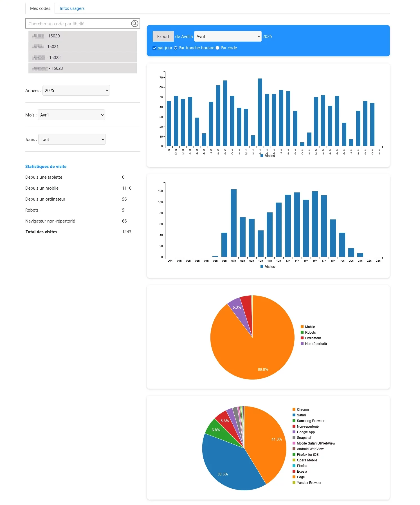This screenshot has height=505, width=420.
Task: Open the Années dropdown showing 2025
Action: [76, 90]
